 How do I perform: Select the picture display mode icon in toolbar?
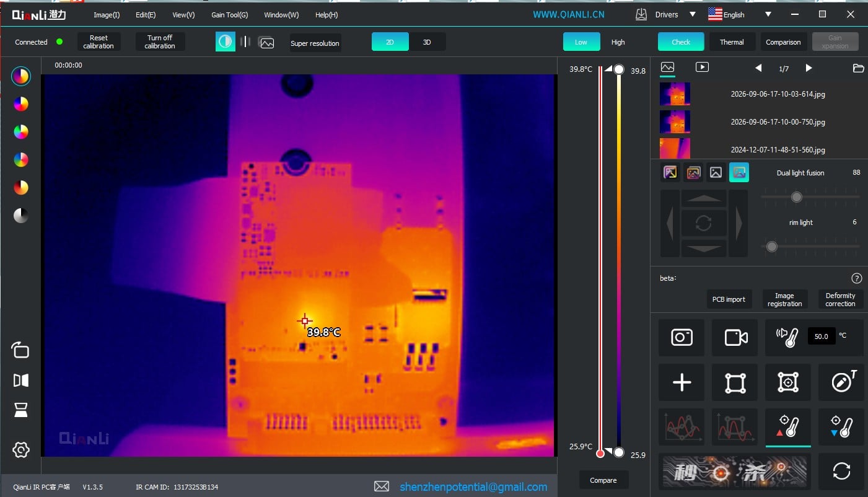[x=267, y=43]
